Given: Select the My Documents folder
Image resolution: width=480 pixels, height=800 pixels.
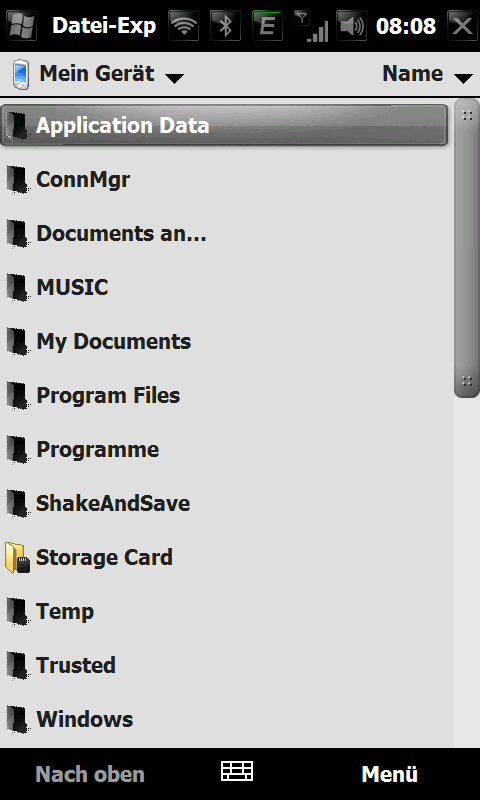Looking at the screenshot, I should click(x=226, y=341).
